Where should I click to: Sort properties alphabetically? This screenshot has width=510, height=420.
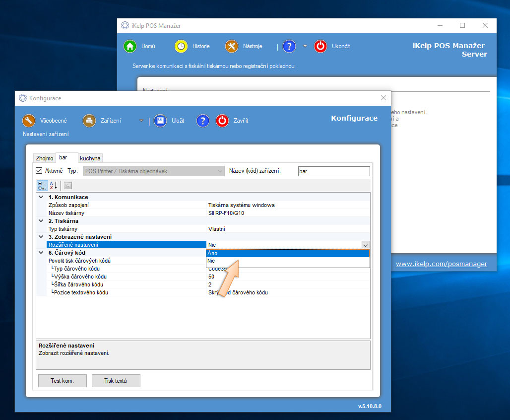(x=54, y=186)
